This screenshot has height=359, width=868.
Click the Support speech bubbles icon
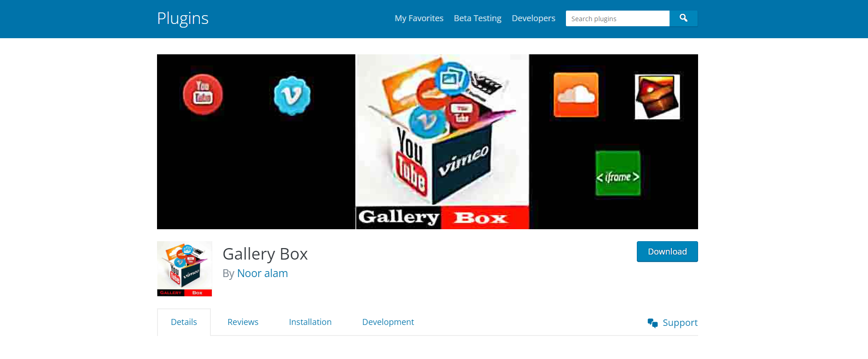pos(652,323)
